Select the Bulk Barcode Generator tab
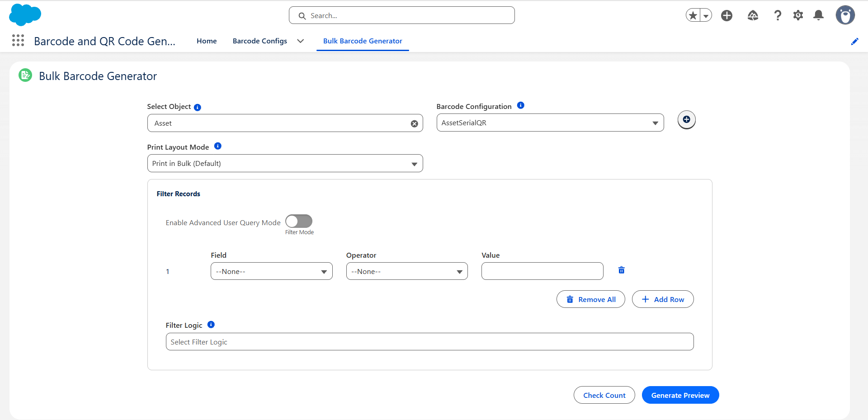 click(363, 41)
